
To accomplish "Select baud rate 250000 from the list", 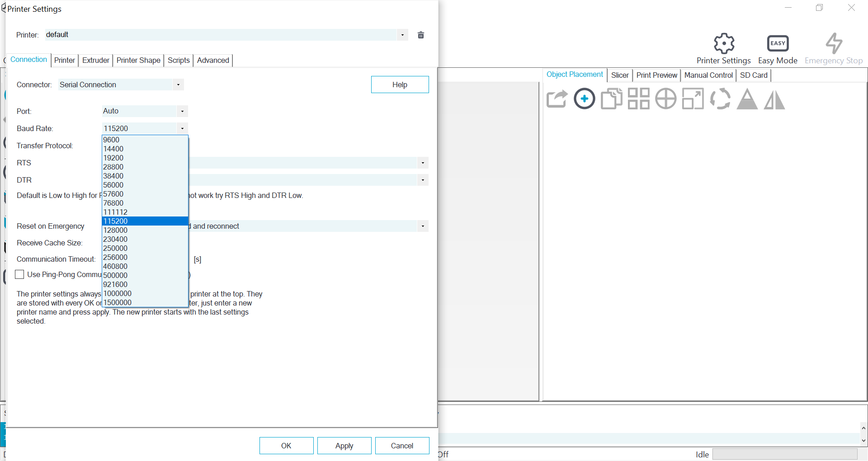I will tap(115, 248).
